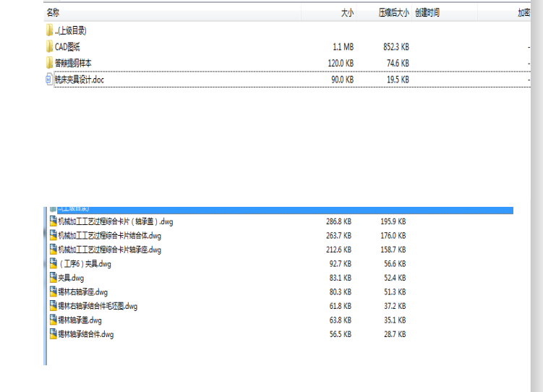Click the 28.7 KB compressed size value

395,334
